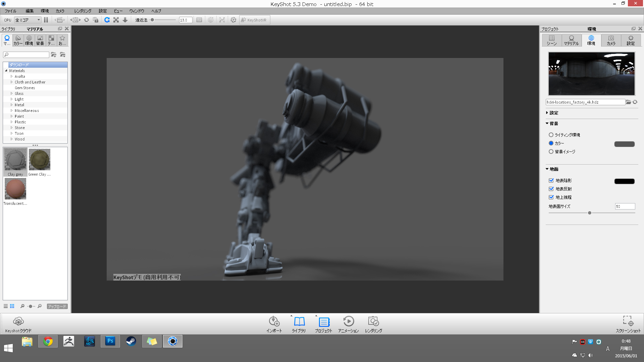
Task: Click the pan crossed-arrows icon
Action: click(116, 20)
